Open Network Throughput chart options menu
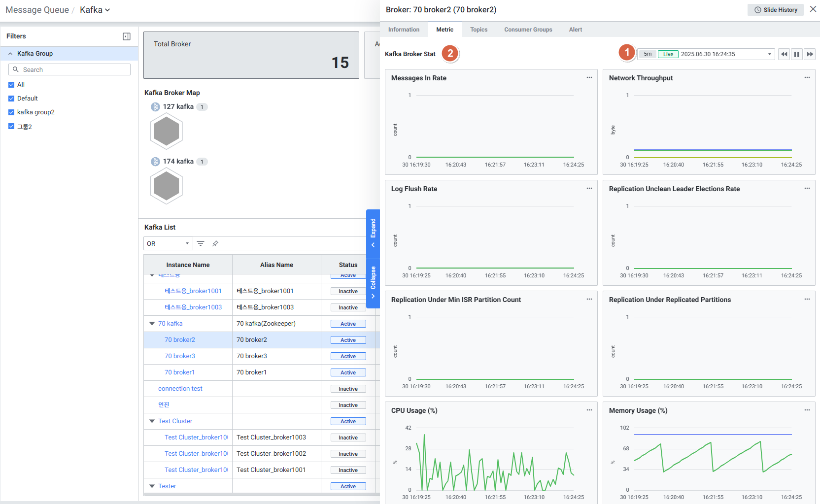 coord(807,78)
